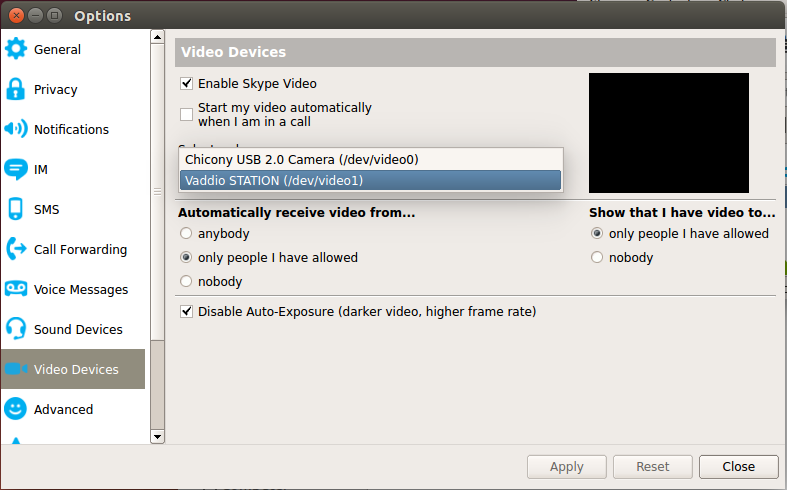The image size is (787, 490).
Task: Select the Call Forwarding label
Action: pos(80,250)
